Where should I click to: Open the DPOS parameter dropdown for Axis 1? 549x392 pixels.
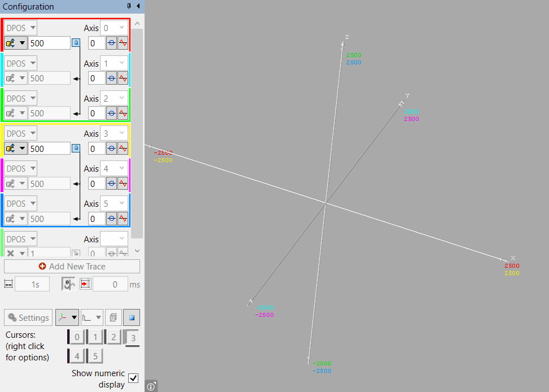[21, 63]
